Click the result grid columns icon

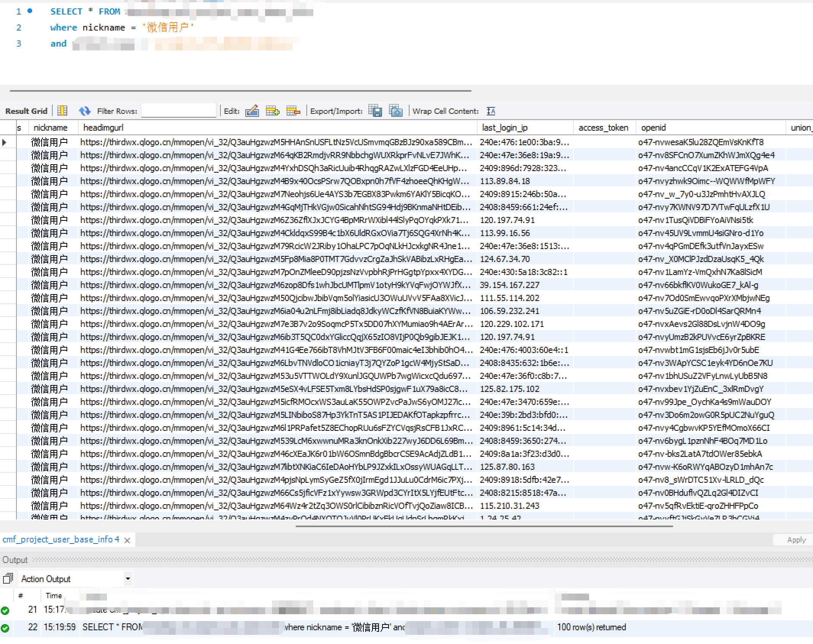click(62, 111)
